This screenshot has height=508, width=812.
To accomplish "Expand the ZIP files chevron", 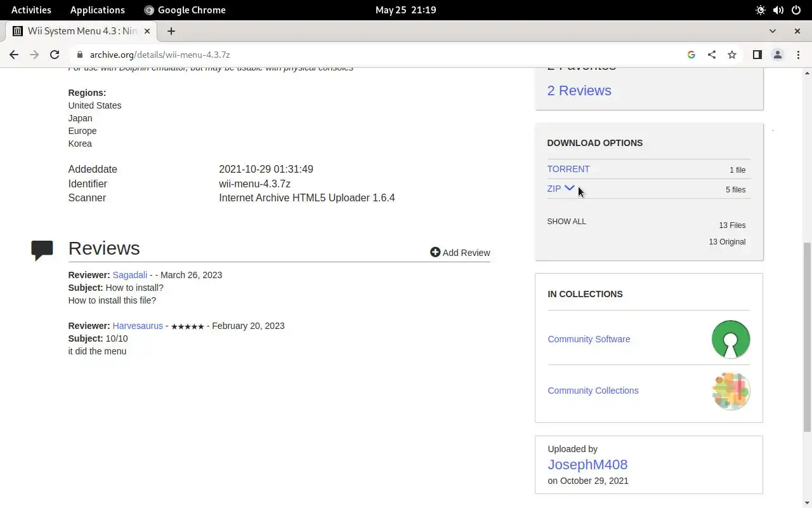I will click(570, 188).
